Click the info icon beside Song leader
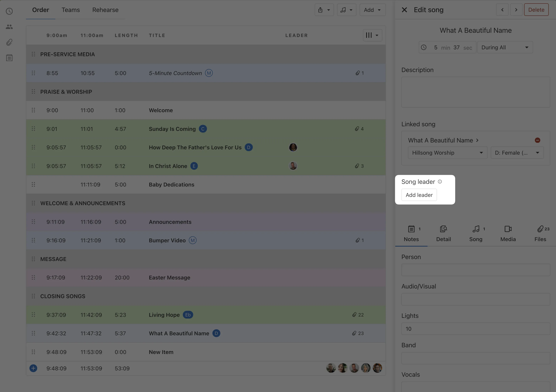Image resolution: width=556 pixels, height=392 pixels. 440,182
